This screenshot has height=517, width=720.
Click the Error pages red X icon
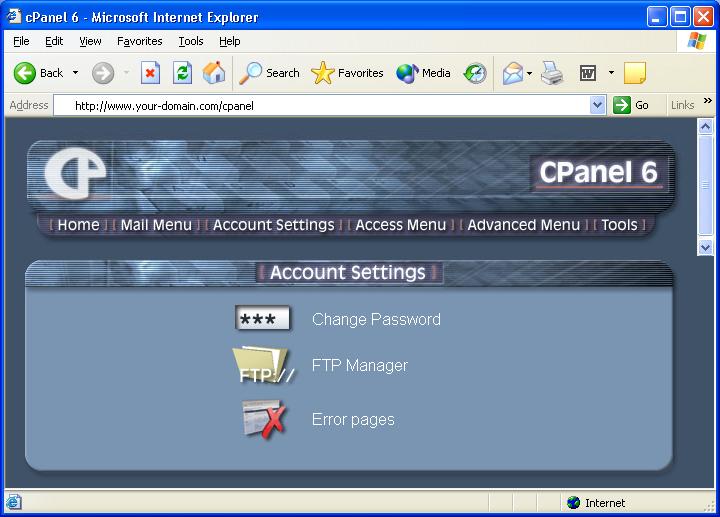[x=264, y=419]
